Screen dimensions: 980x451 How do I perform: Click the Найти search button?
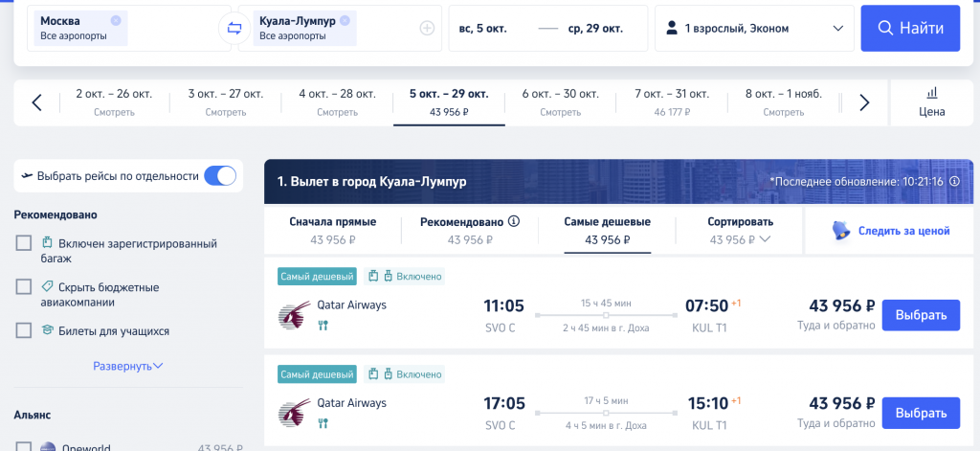pyautogui.click(x=910, y=28)
